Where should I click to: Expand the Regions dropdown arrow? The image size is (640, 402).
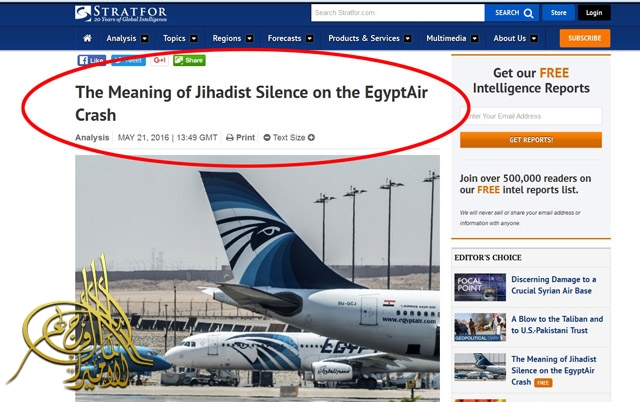click(x=249, y=38)
